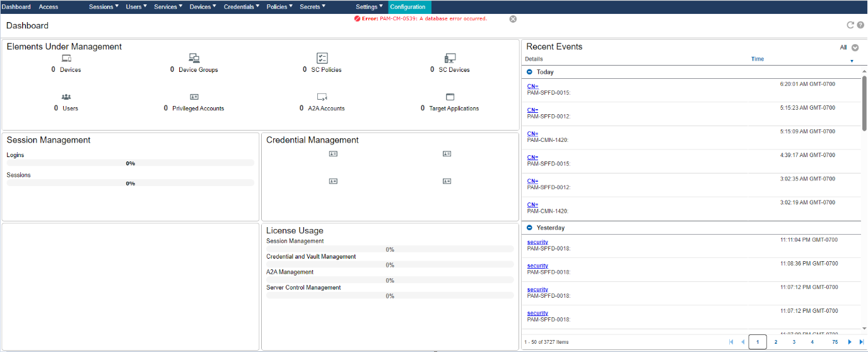Open the first security event link
Image resolution: width=868 pixels, height=352 pixels.
pos(537,242)
